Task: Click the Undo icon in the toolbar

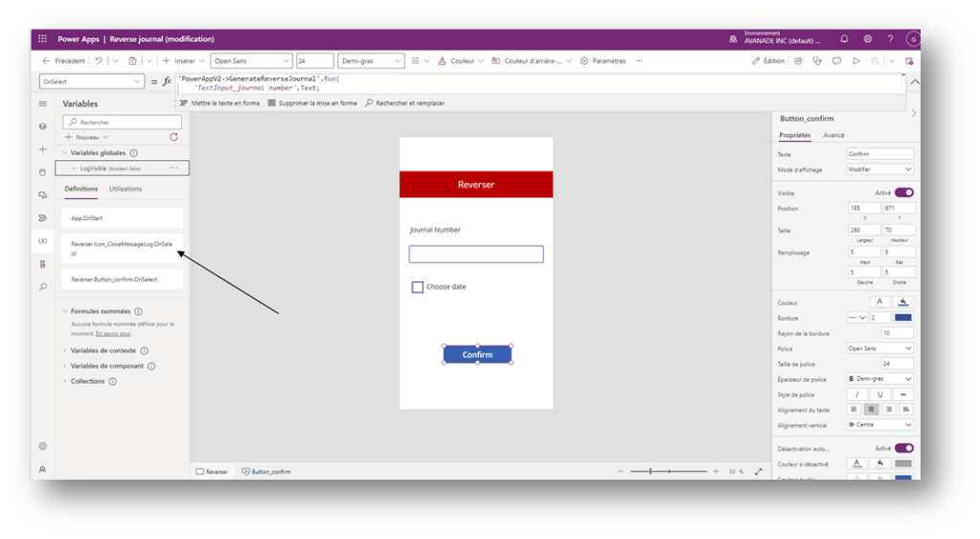Action: click(x=99, y=60)
